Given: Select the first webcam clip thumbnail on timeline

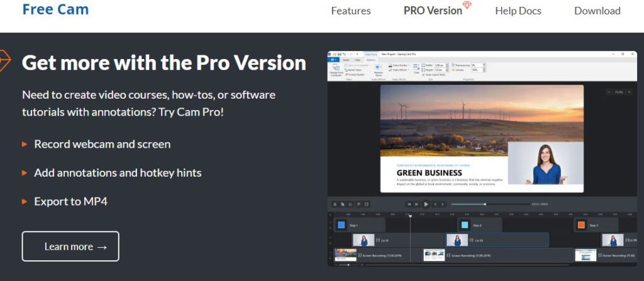Looking at the screenshot, I should pyautogui.click(x=364, y=240).
